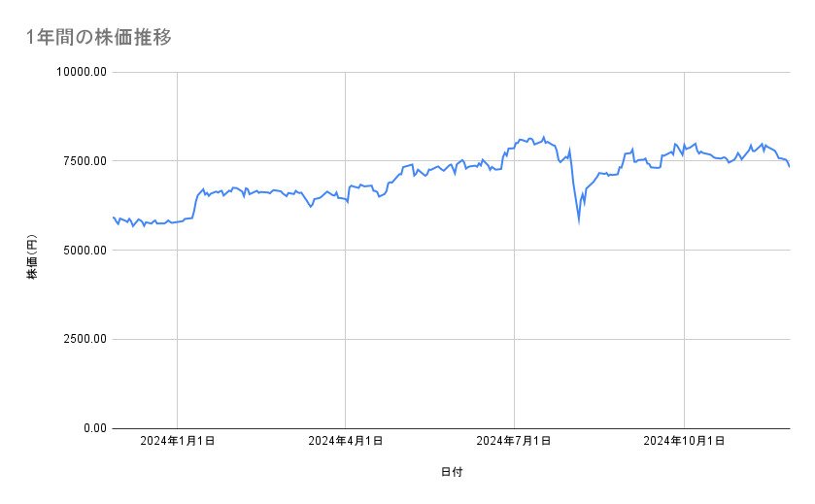Select the 2500.00 y-axis label
This screenshot has height=504, width=815.
[84, 339]
